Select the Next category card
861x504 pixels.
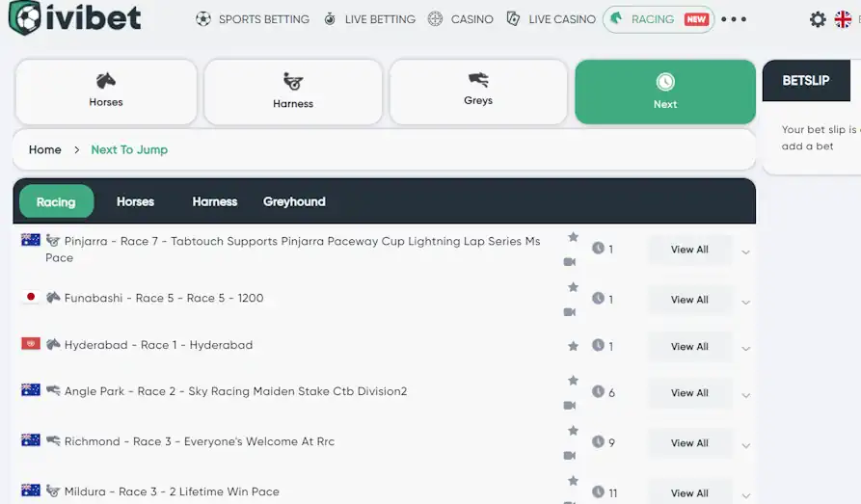(x=665, y=92)
